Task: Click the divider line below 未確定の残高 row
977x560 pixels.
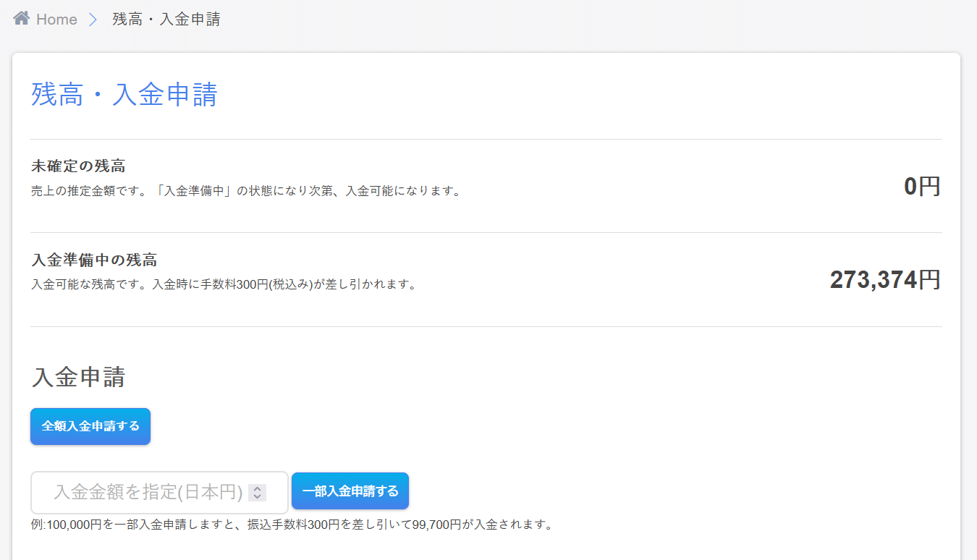Action: (486, 233)
